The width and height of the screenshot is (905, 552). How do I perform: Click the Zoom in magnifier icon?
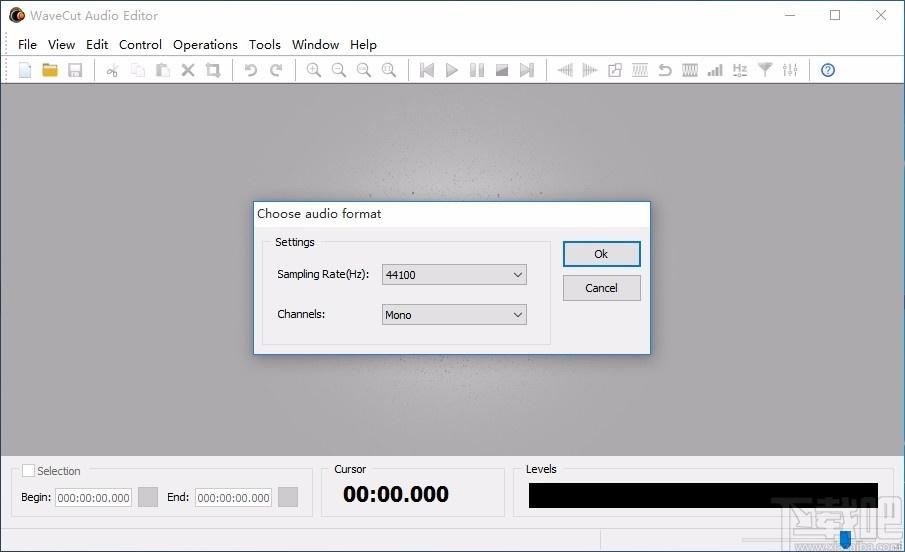[x=314, y=70]
